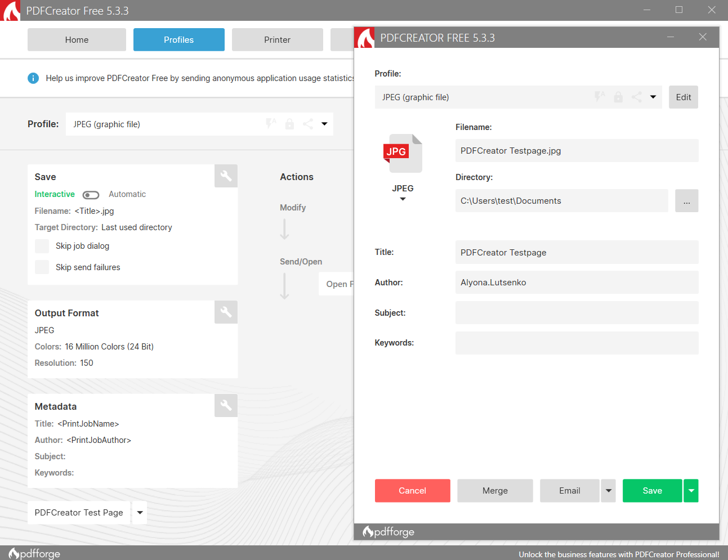Viewport: 728px width, 560px height.
Task: Open the green Save button dropdown arrow
Action: coord(691,491)
